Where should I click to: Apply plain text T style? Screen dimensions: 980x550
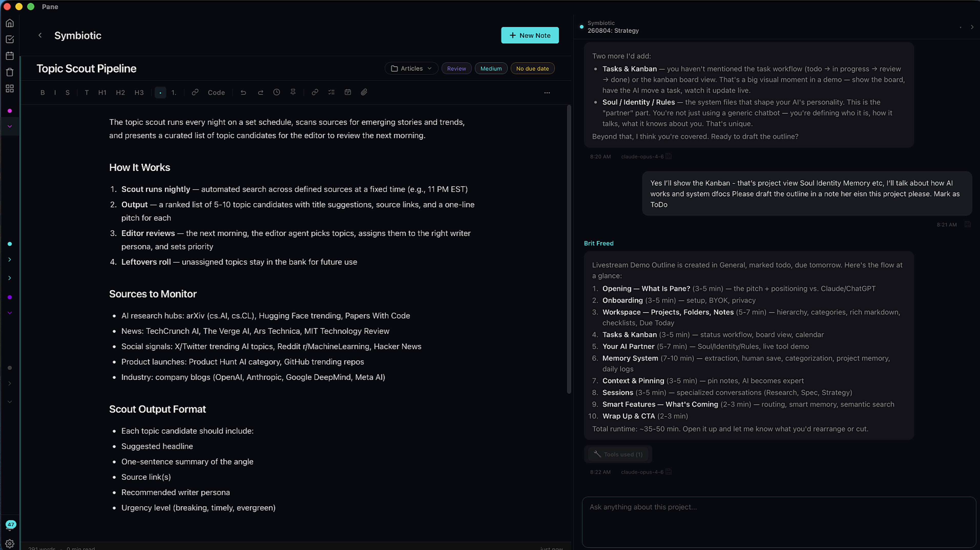pos(87,92)
